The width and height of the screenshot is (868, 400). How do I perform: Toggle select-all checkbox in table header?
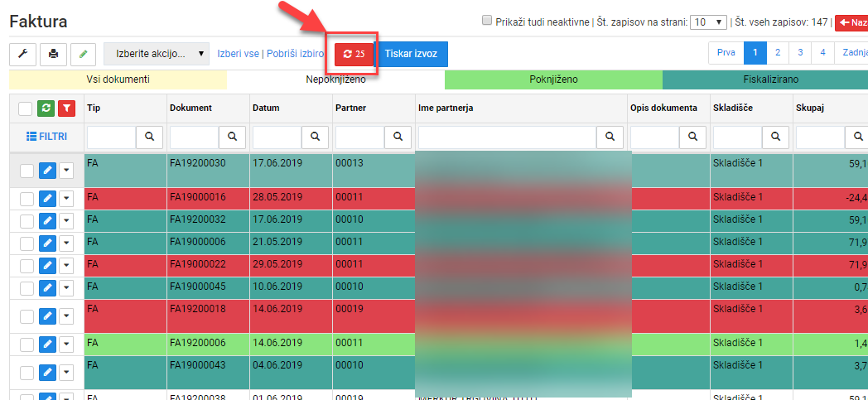25,108
